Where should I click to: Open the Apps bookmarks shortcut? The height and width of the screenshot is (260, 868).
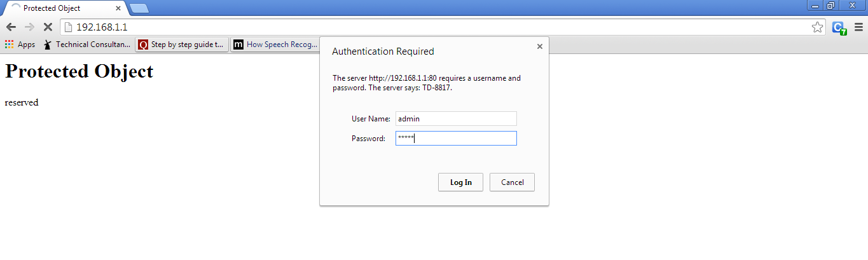(20, 44)
